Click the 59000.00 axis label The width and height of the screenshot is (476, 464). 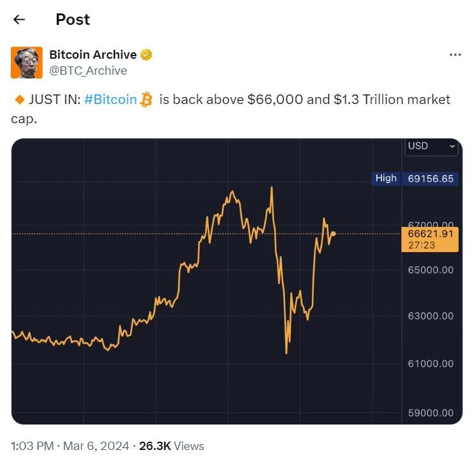(x=431, y=412)
